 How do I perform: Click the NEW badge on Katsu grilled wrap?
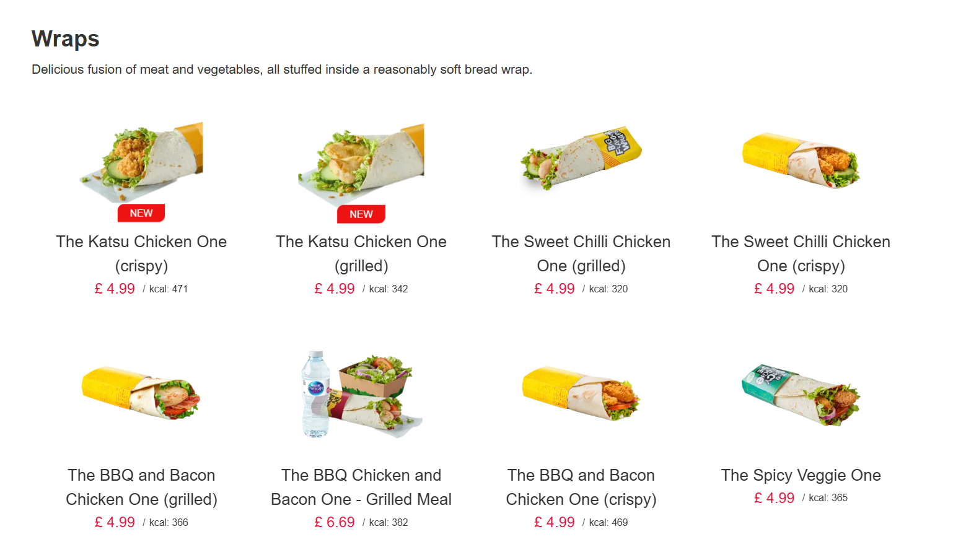pos(361,214)
